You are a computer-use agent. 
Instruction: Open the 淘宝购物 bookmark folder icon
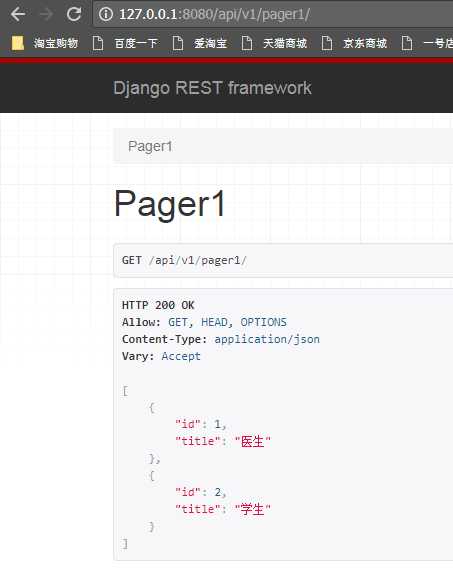point(18,43)
